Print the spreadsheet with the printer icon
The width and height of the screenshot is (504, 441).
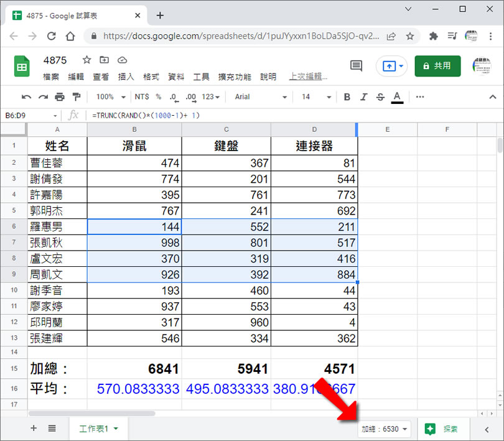pos(60,97)
